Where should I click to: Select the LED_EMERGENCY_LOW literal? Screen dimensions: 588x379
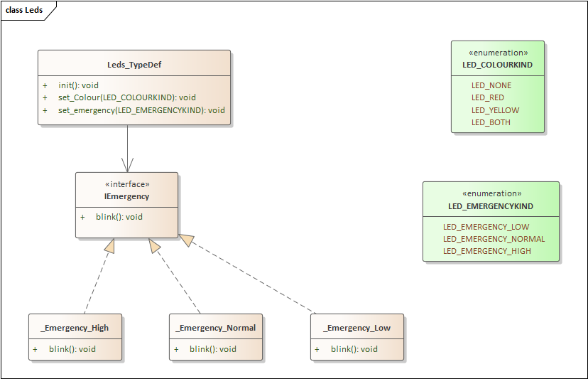click(x=486, y=227)
